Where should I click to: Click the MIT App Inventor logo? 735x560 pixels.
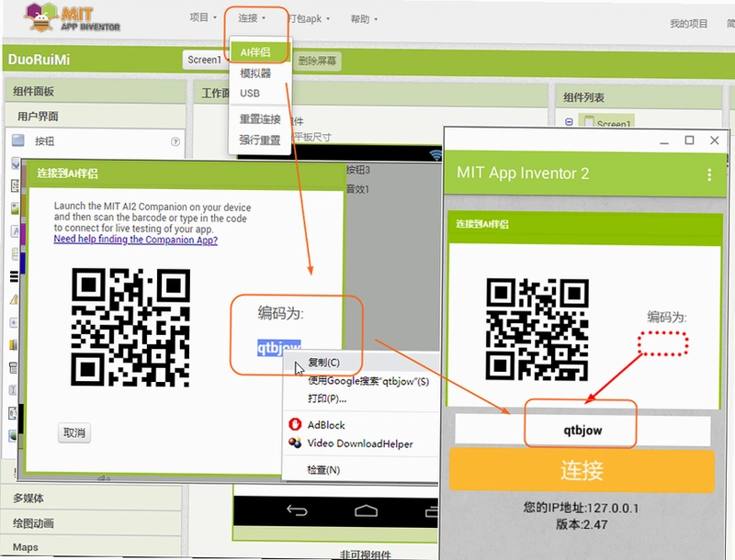[x=72, y=17]
